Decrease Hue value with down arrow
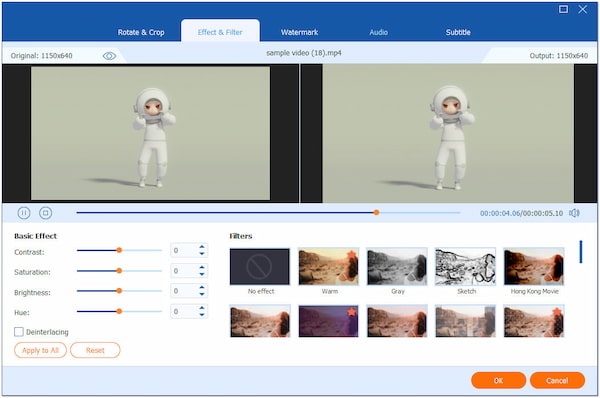The image size is (600, 398). click(202, 314)
